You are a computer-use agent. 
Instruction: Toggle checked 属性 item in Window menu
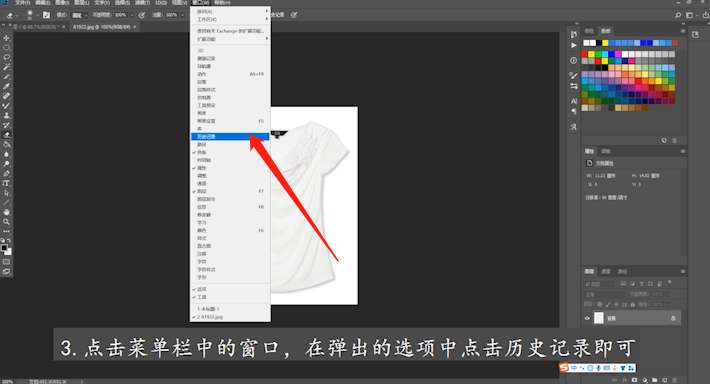230,168
